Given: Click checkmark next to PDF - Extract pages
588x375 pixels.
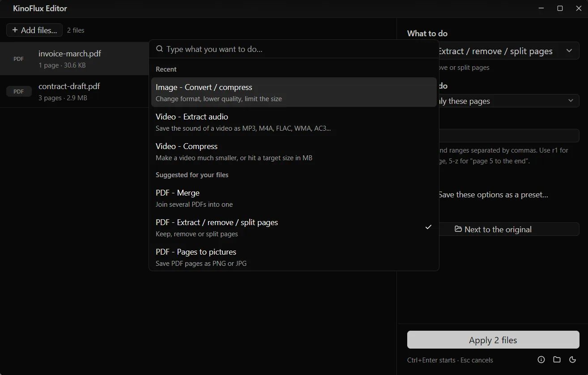Looking at the screenshot, I should pyautogui.click(x=428, y=227).
